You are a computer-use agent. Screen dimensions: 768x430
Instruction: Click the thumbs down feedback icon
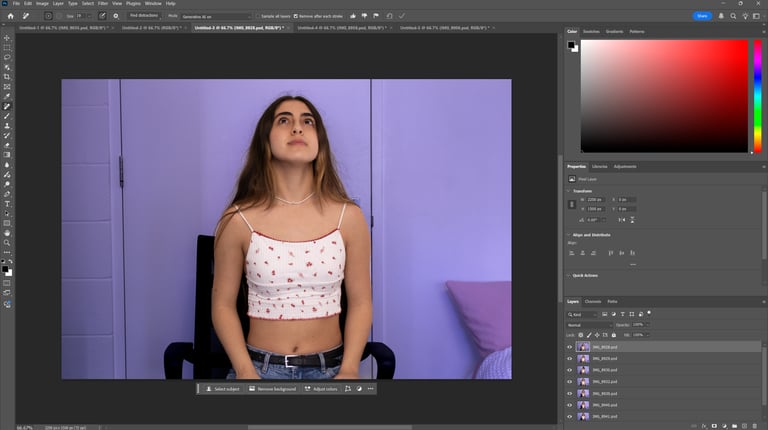[x=364, y=16]
